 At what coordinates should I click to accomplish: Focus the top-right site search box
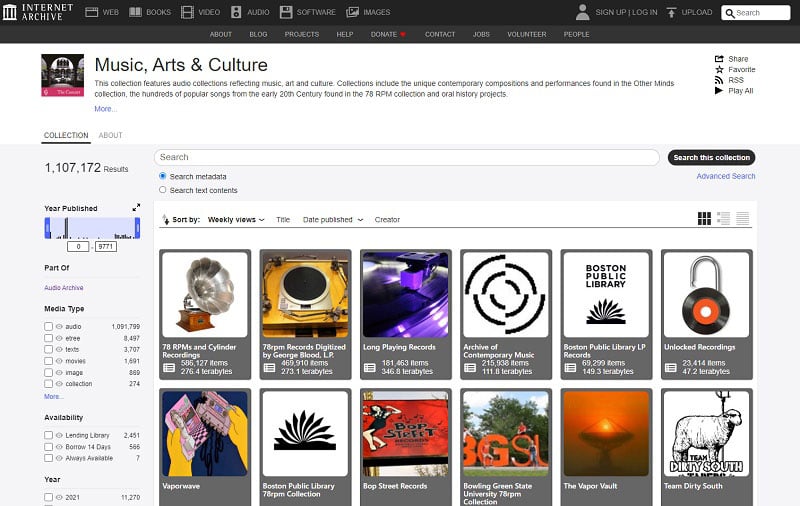[756, 13]
